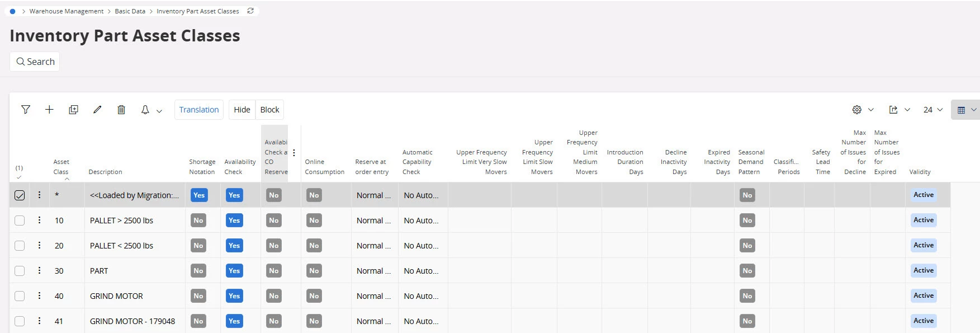980x333 pixels.
Task: Navigate to Basic Data breadcrumb
Action: (x=130, y=11)
